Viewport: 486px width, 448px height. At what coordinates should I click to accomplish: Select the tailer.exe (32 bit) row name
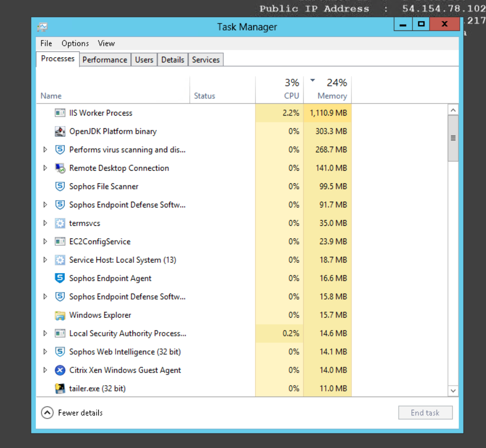[97, 389]
